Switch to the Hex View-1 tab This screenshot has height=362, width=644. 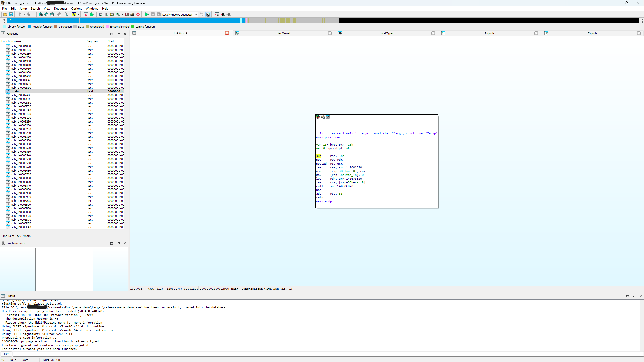(x=283, y=33)
